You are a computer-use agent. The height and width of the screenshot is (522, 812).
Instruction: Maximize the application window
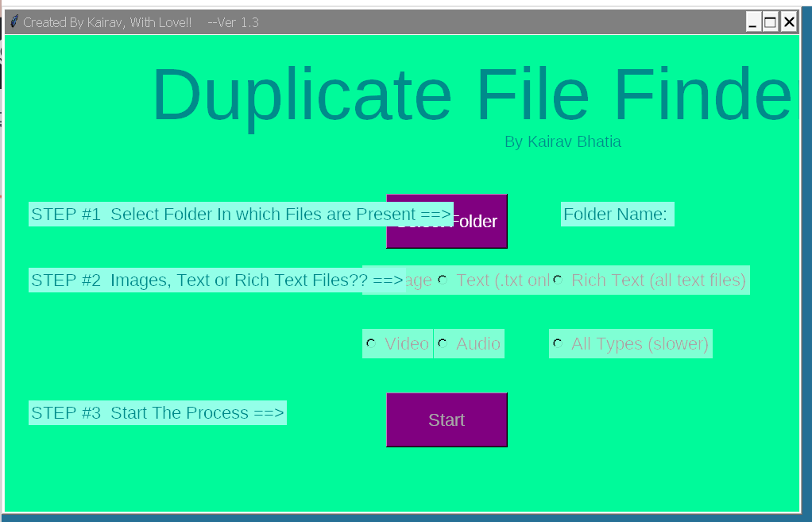pos(770,22)
